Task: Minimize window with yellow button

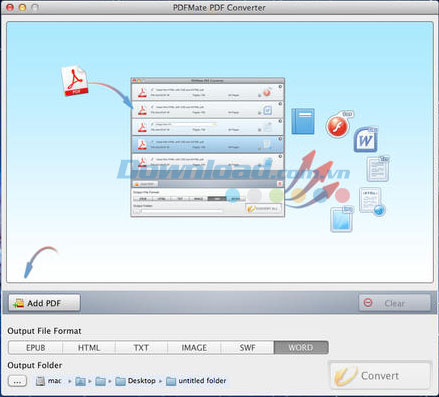Action: [x=22, y=7]
